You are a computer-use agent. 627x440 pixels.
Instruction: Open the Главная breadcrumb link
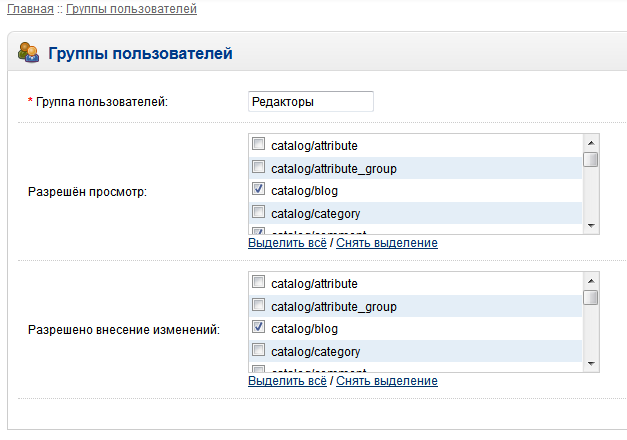[30, 9]
